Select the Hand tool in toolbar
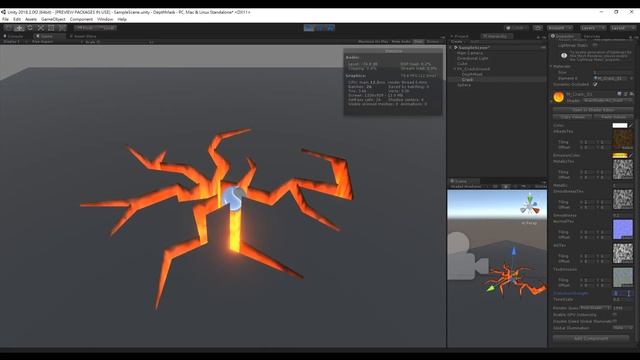640x360 pixels. point(9,28)
